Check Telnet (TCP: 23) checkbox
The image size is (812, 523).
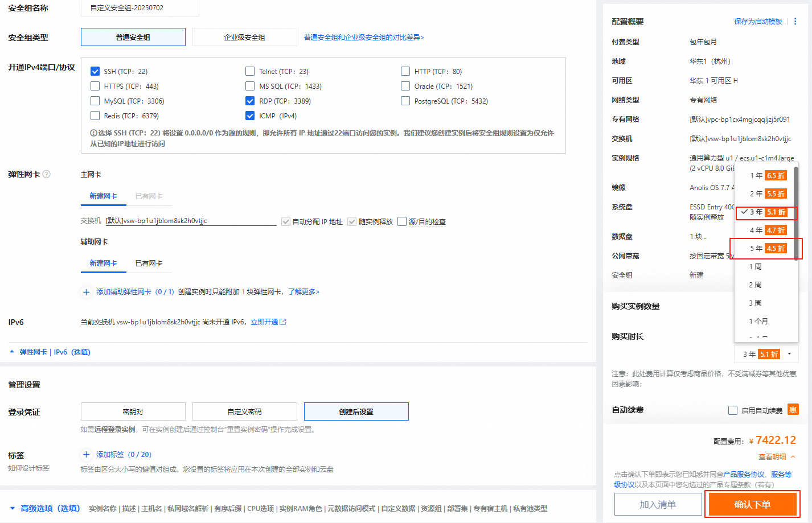click(x=250, y=72)
